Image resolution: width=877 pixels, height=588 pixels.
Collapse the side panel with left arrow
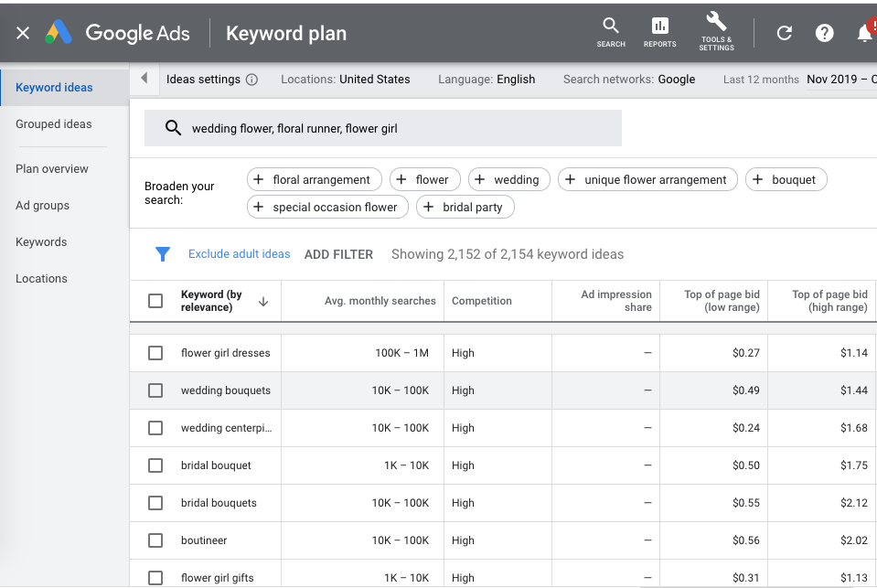click(x=144, y=80)
